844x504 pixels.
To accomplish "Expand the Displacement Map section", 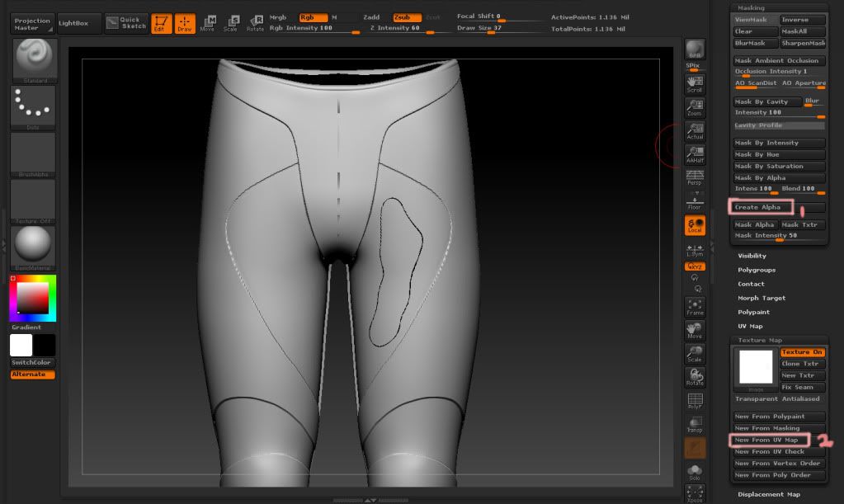I will coord(769,494).
